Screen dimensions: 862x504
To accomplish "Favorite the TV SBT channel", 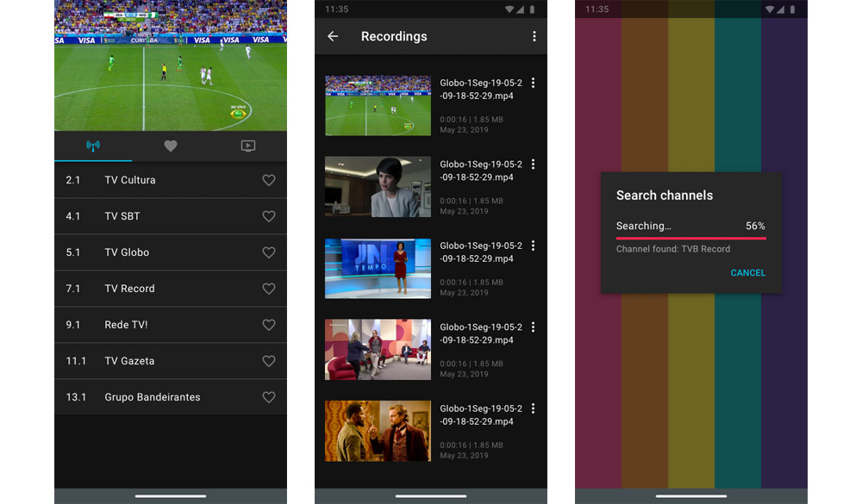I will coord(268,216).
